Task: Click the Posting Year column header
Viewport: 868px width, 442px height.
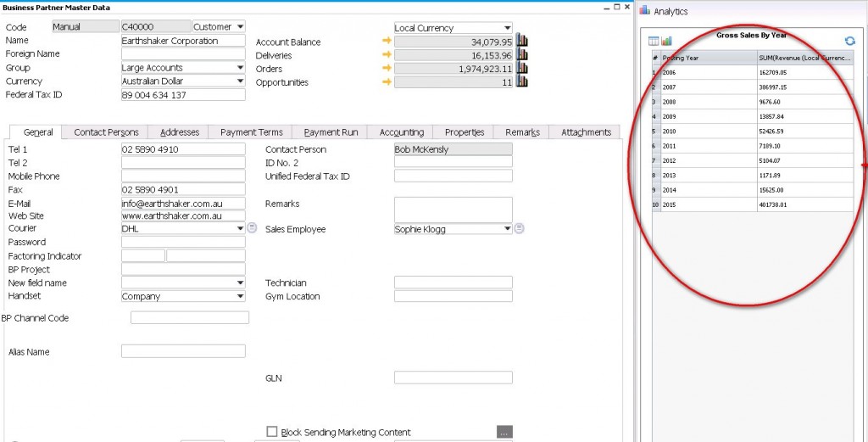Action: (x=708, y=58)
